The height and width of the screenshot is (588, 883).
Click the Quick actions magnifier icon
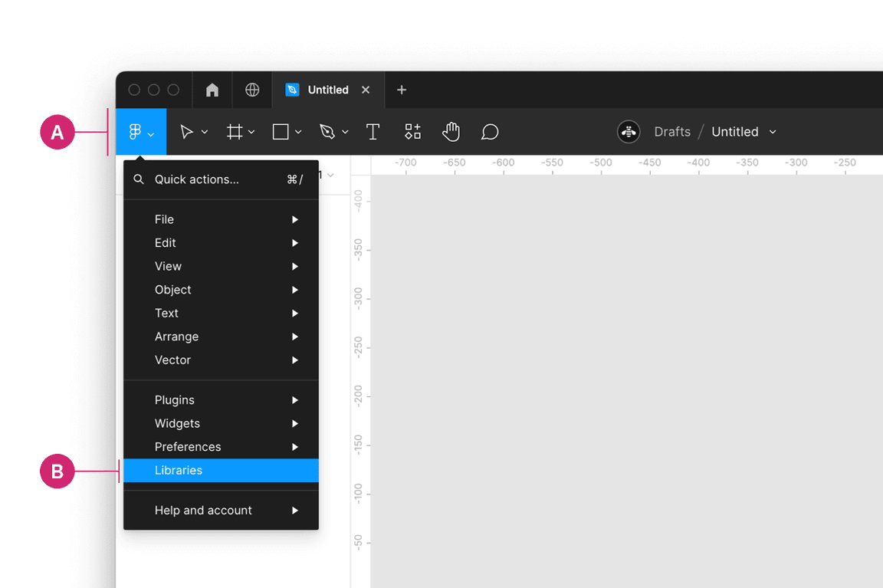click(139, 179)
